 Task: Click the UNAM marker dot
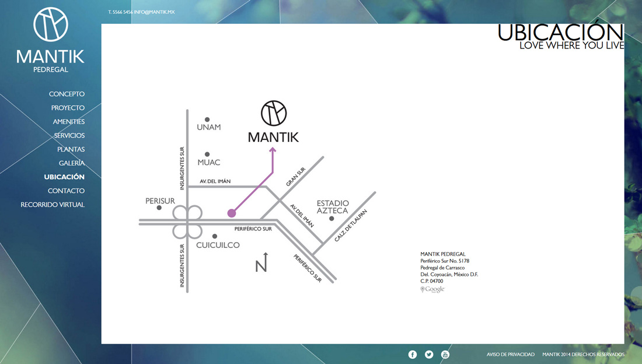coord(207,120)
